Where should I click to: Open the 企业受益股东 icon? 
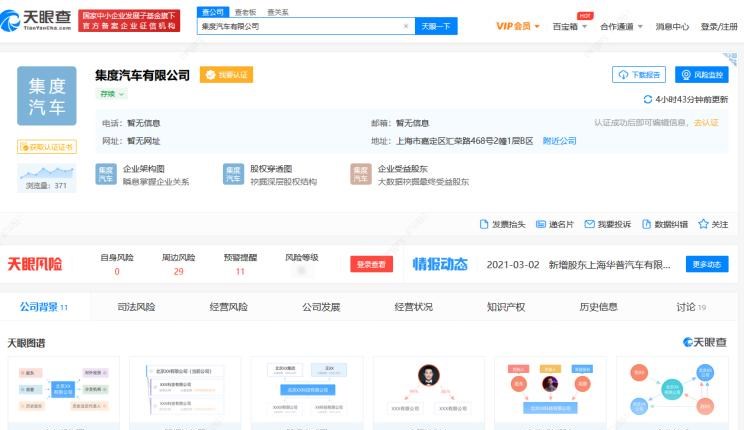pos(361,174)
